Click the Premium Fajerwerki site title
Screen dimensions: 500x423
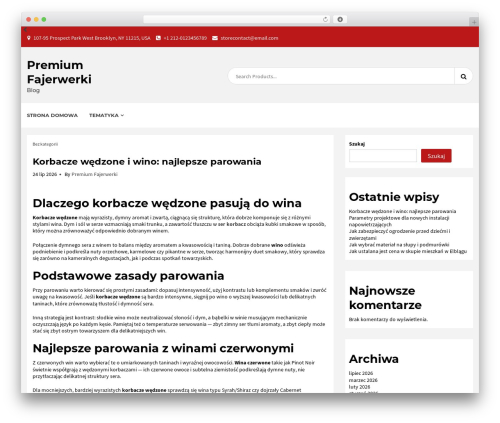(59, 72)
